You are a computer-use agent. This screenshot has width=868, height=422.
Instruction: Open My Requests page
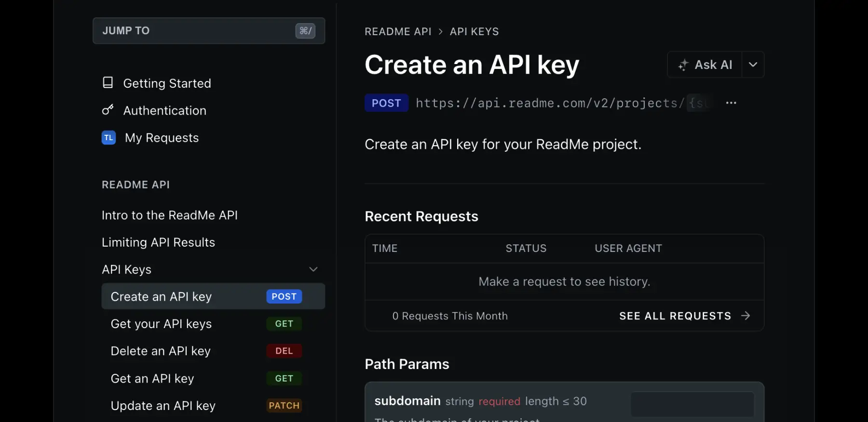pyautogui.click(x=162, y=138)
